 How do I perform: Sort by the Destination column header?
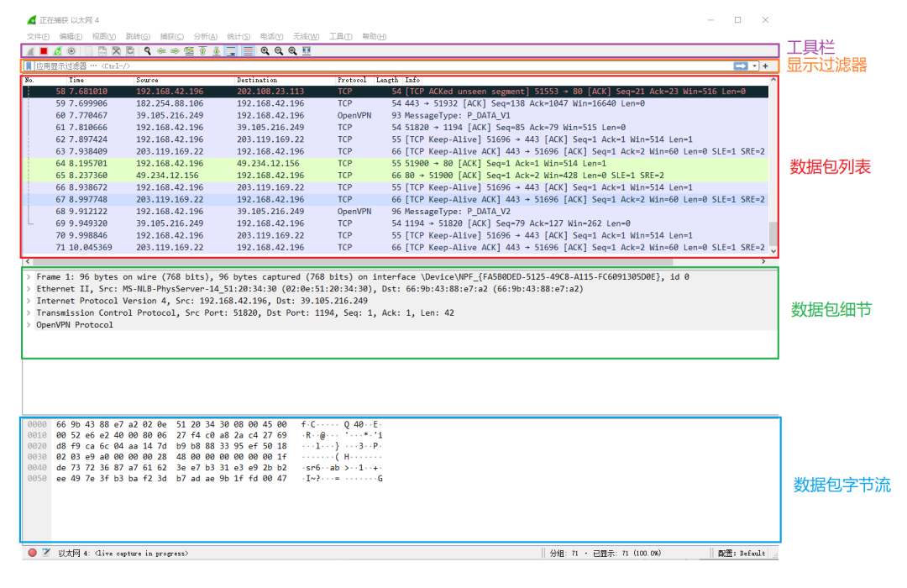pyautogui.click(x=285, y=80)
